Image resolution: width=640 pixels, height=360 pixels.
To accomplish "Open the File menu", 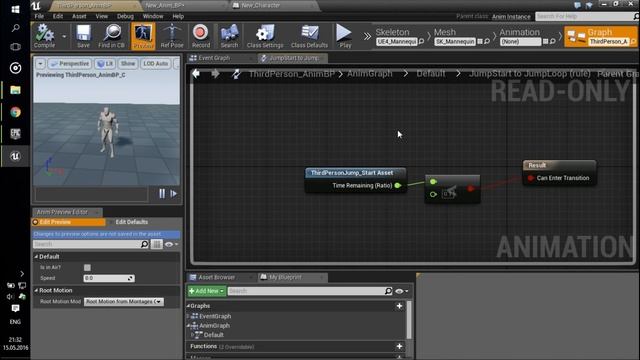I will (x=39, y=16).
